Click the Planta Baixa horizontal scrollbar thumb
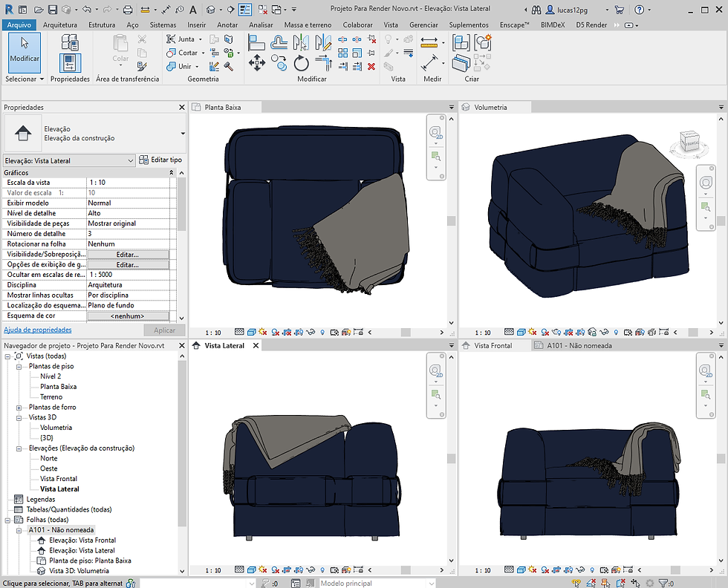Image resolution: width=728 pixels, height=588 pixels. click(406, 333)
